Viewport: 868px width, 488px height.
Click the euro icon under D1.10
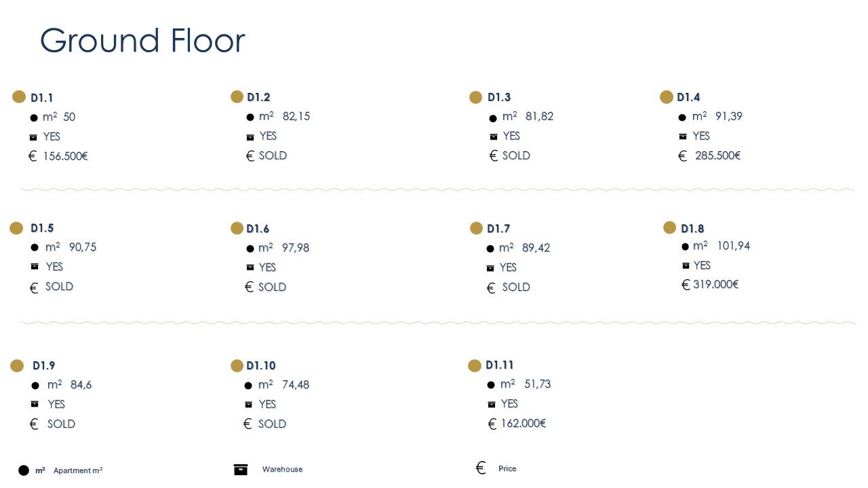click(x=248, y=424)
